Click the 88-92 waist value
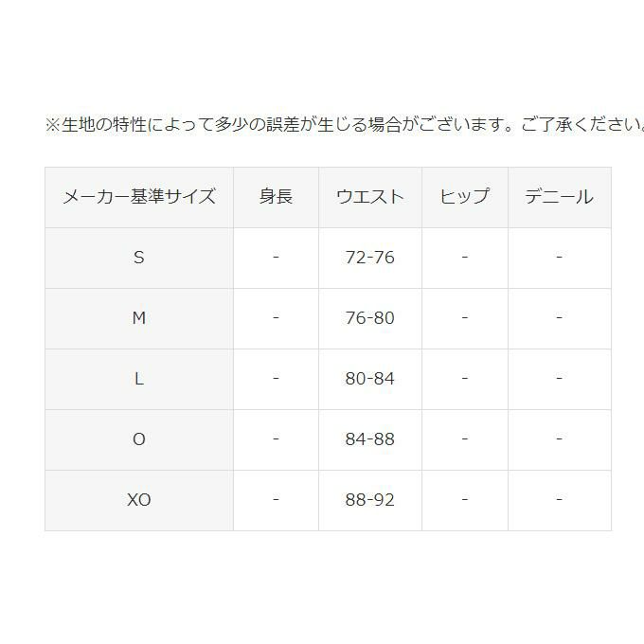Screen dimensions: 644x644 click(x=369, y=500)
